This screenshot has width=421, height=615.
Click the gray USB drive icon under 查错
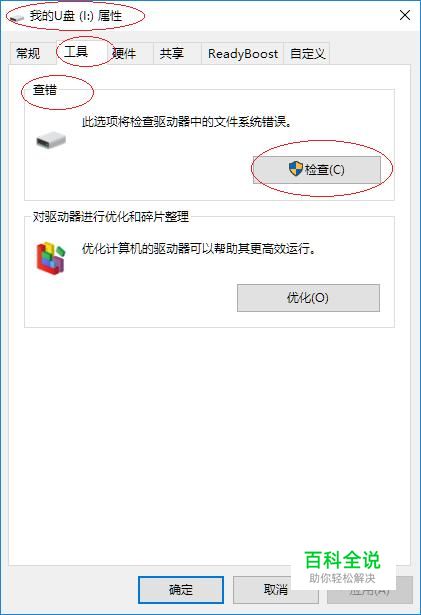point(51,140)
